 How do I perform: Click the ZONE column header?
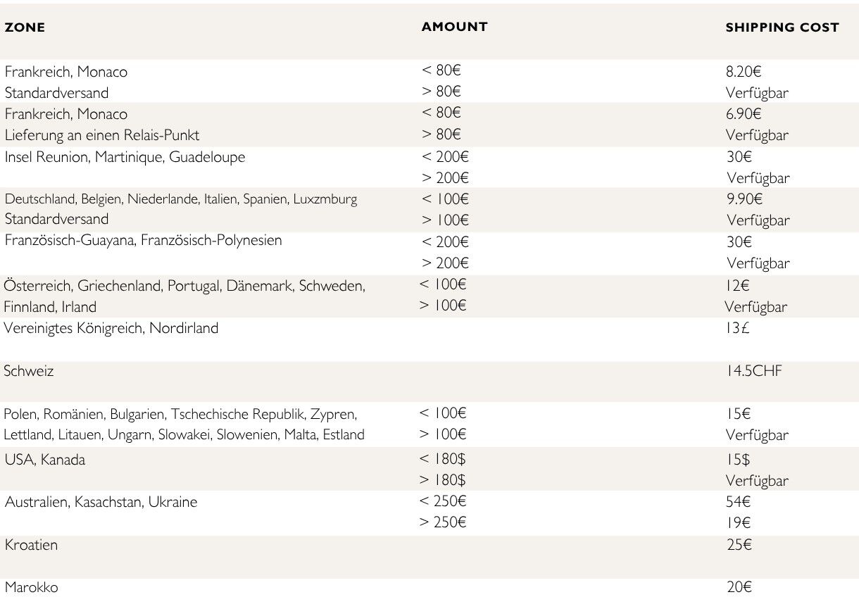click(25, 28)
